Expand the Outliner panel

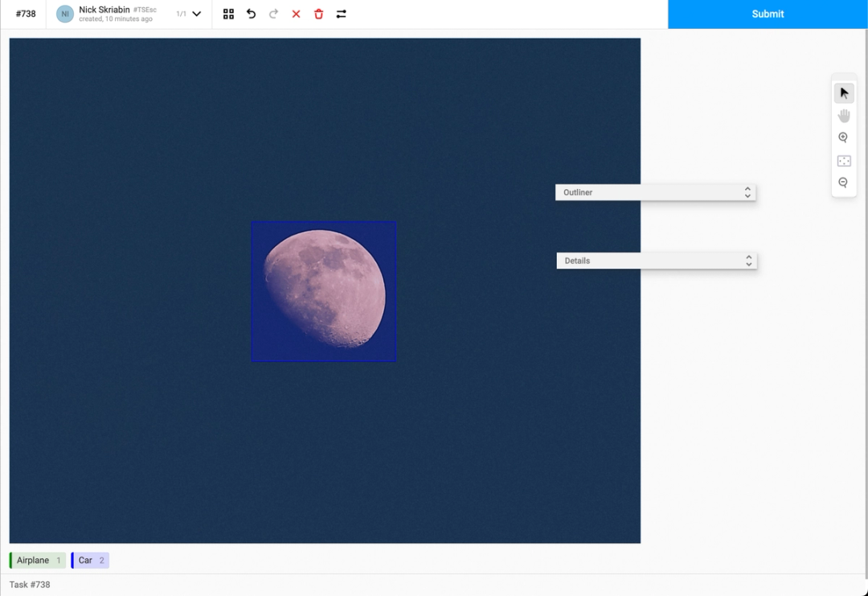click(x=747, y=192)
